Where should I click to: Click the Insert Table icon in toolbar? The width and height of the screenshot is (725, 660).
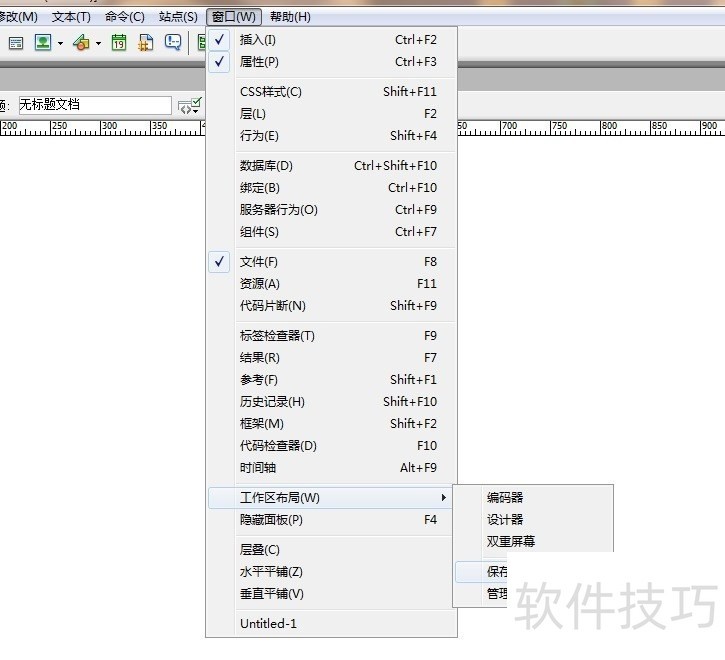click(16, 43)
